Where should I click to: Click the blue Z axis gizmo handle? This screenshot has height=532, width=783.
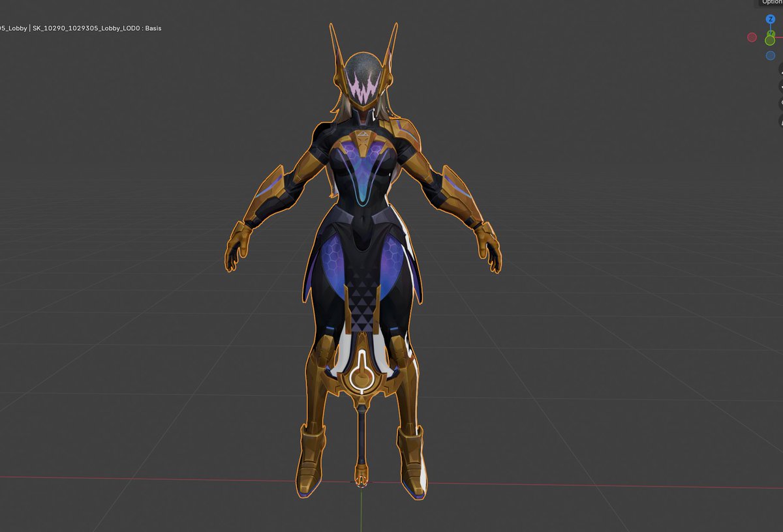click(x=771, y=20)
